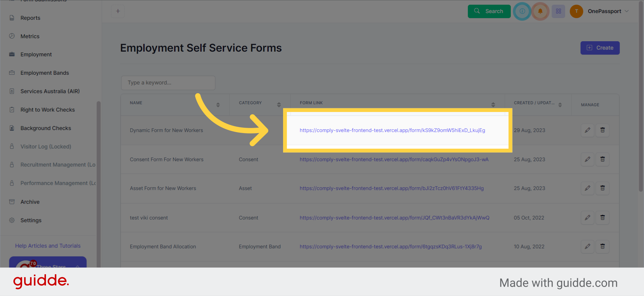Select Performance Management locked item
The height and width of the screenshot is (296, 644).
(x=58, y=183)
